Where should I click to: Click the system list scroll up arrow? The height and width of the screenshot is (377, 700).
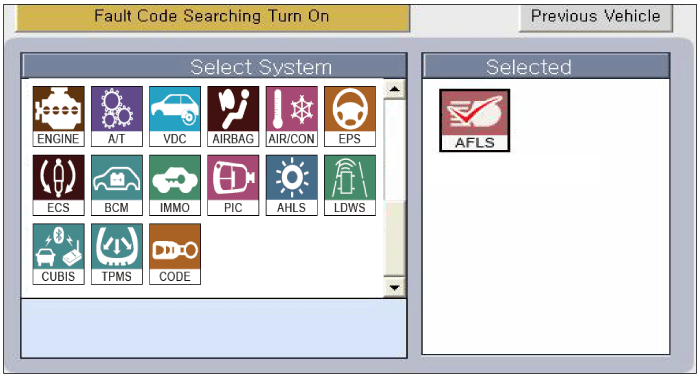click(x=394, y=89)
